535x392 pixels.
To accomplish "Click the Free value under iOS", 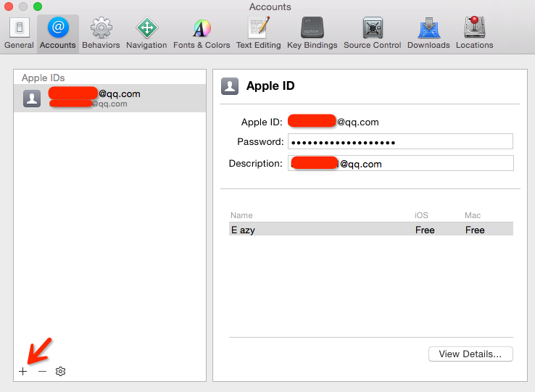I will (x=425, y=230).
